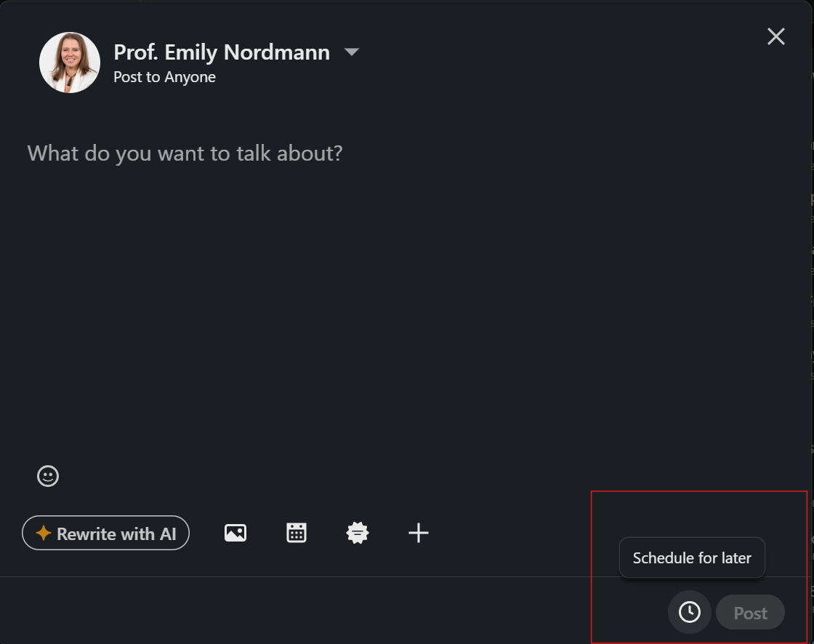Select the celebrate occasion badge icon
814x644 pixels.
[x=358, y=533]
